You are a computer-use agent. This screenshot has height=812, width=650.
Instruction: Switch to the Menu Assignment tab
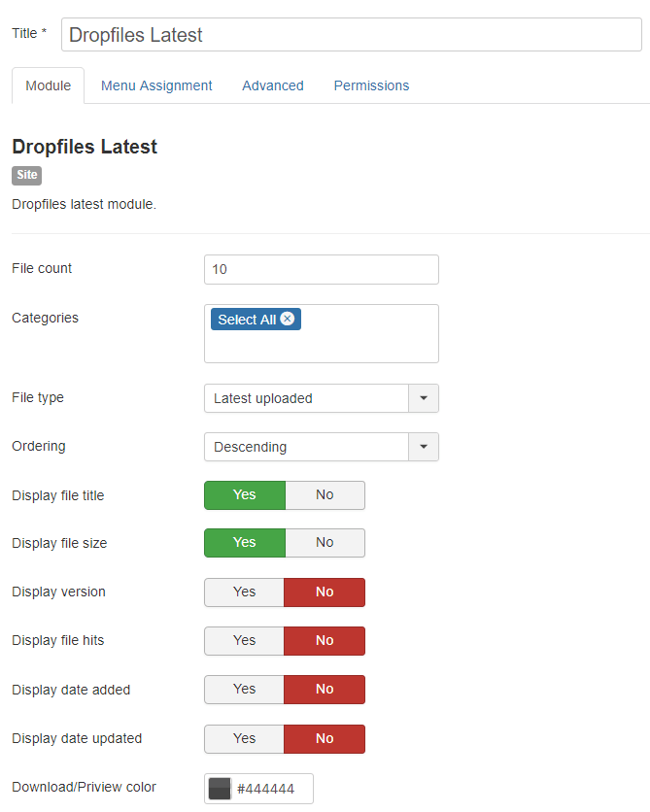click(156, 85)
